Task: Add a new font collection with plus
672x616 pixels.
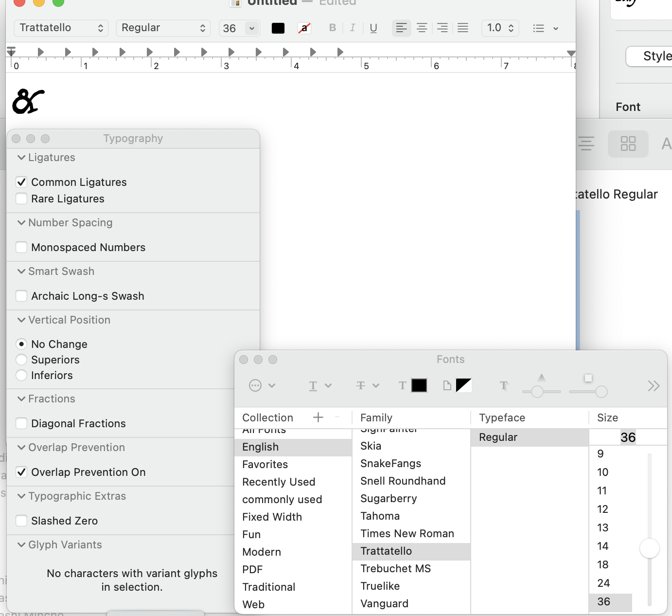Action: [318, 417]
